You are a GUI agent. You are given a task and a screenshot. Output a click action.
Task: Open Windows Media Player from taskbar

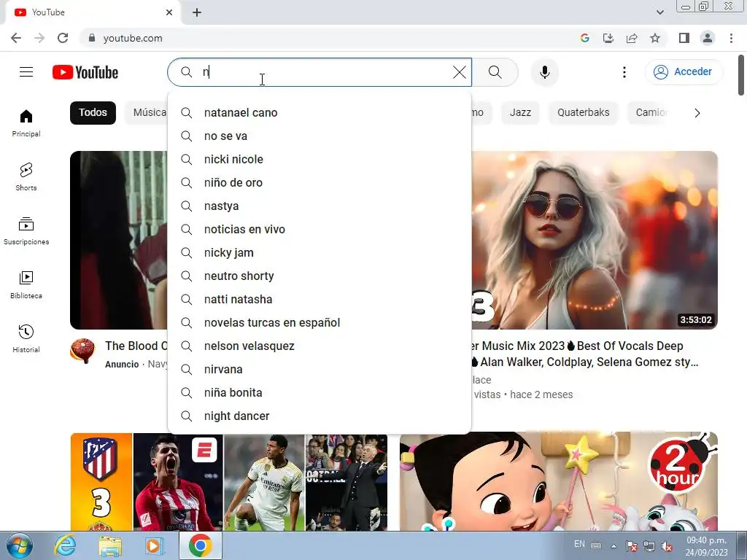(155, 545)
